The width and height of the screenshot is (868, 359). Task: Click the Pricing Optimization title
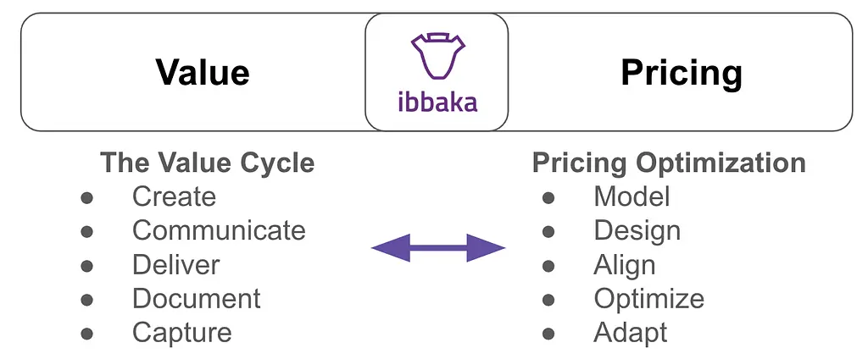[x=669, y=163]
